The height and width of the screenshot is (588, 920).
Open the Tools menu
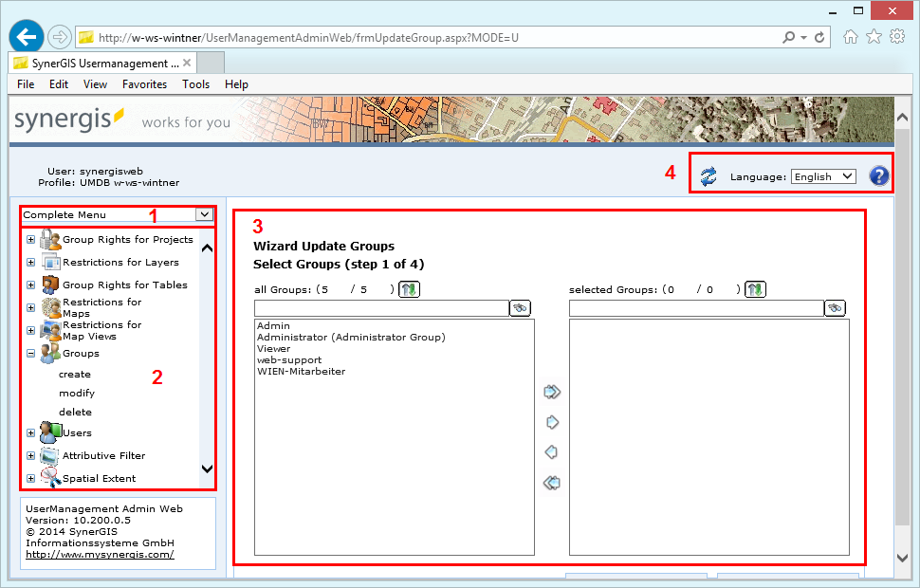coord(195,83)
